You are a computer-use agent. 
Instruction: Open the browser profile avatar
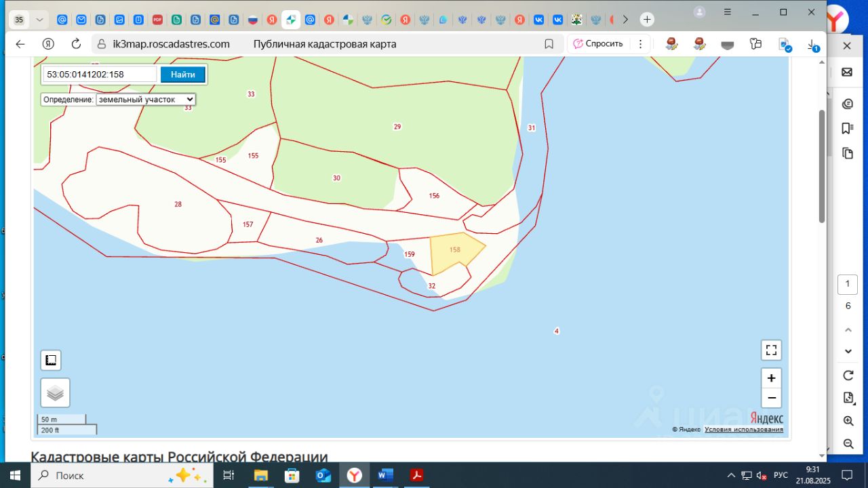tap(699, 12)
